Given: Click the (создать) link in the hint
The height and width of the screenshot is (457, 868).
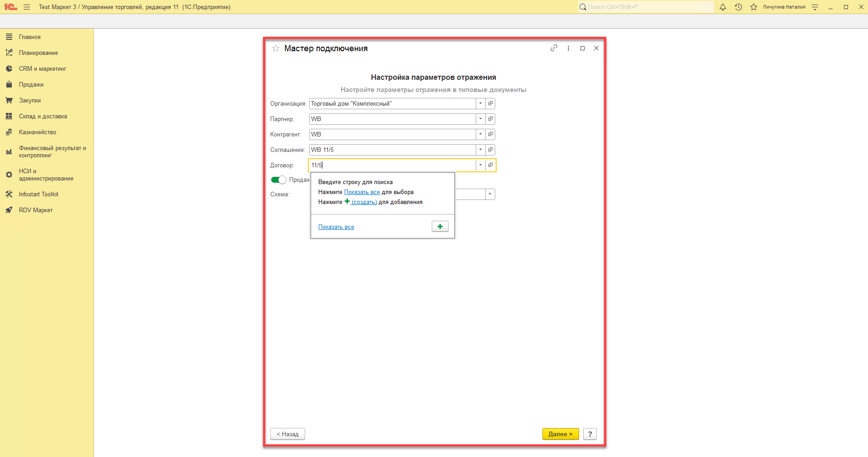Looking at the screenshot, I should tap(364, 202).
